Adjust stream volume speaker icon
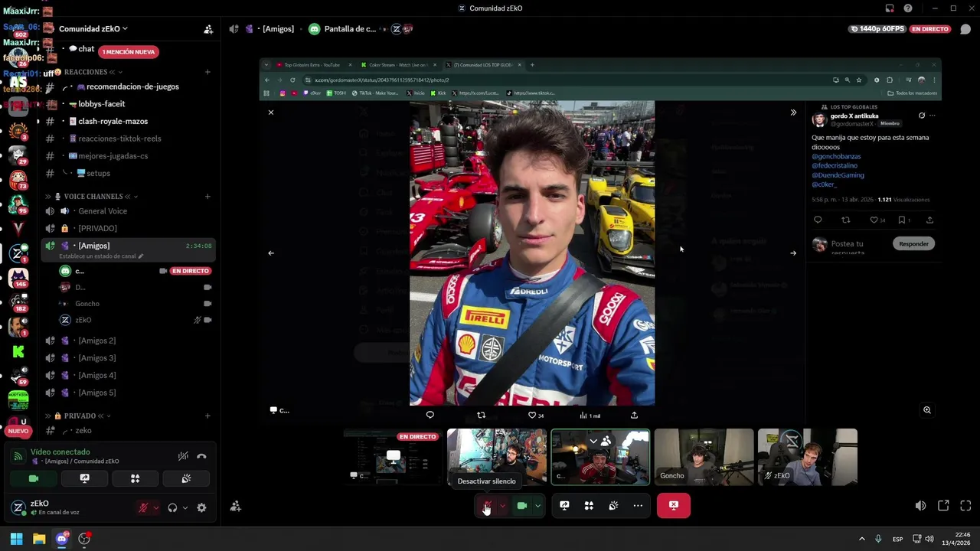This screenshot has width=980, height=551. (x=920, y=506)
